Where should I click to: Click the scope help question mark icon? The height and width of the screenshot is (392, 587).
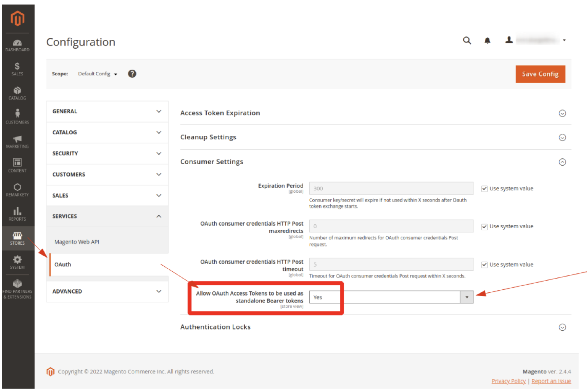tap(132, 74)
